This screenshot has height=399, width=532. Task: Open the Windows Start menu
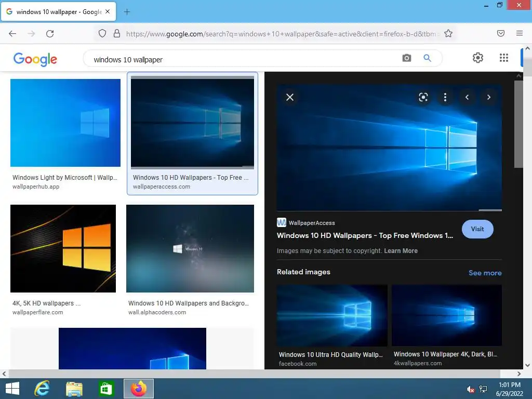[12, 389]
